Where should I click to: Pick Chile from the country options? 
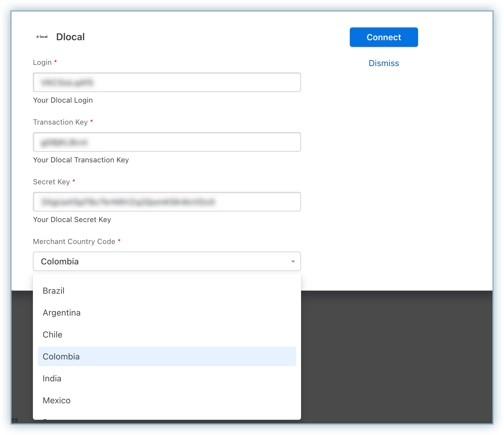click(x=52, y=334)
